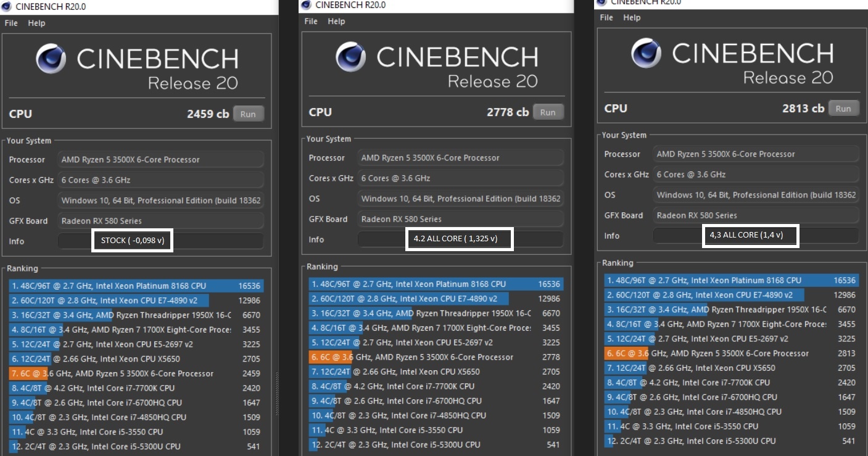Click the Info field containing STOCK text
Viewport: 868px width, 456px height.
(x=160, y=241)
